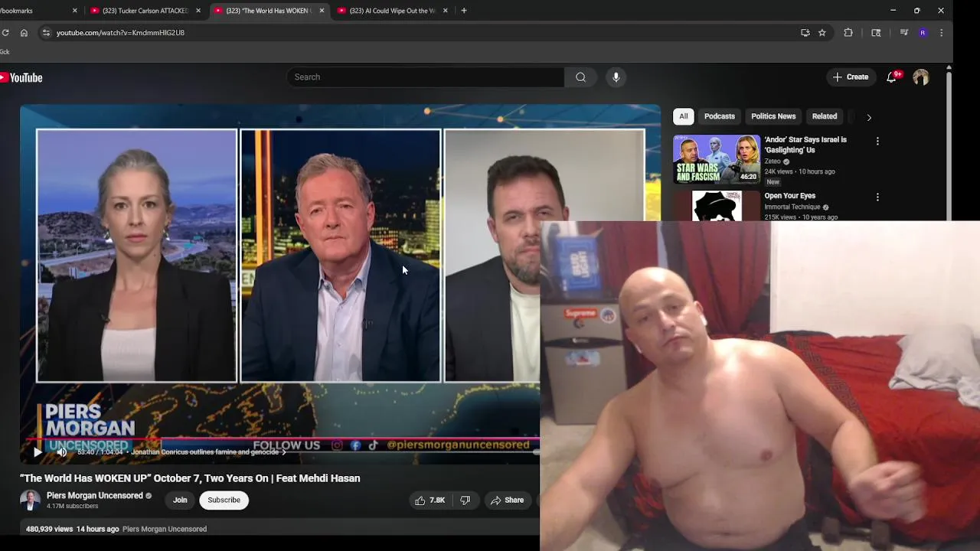
Task: Close the bookmarks tab
Action: click(75, 11)
